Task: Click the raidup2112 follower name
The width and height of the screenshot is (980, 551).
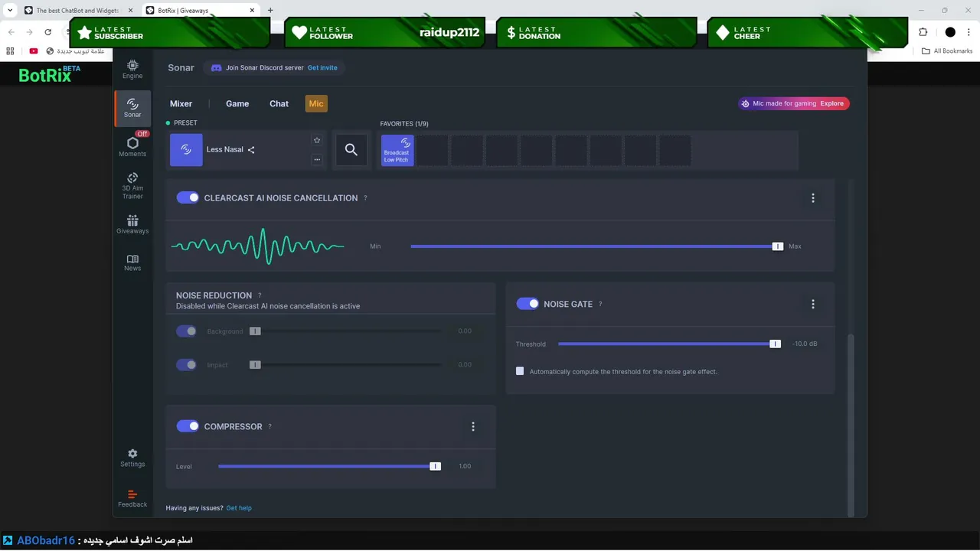Action: 449,33
